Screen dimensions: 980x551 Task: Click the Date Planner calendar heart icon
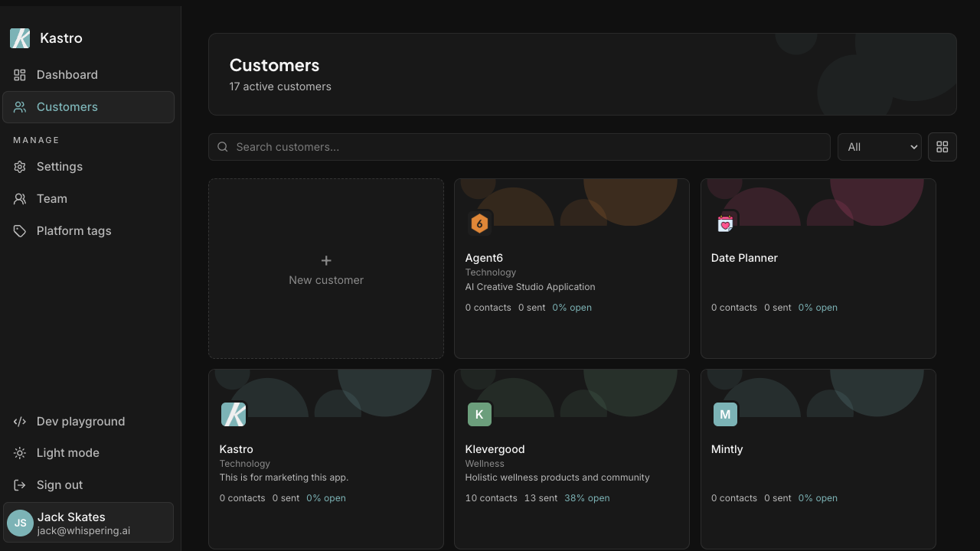click(725, 223)
